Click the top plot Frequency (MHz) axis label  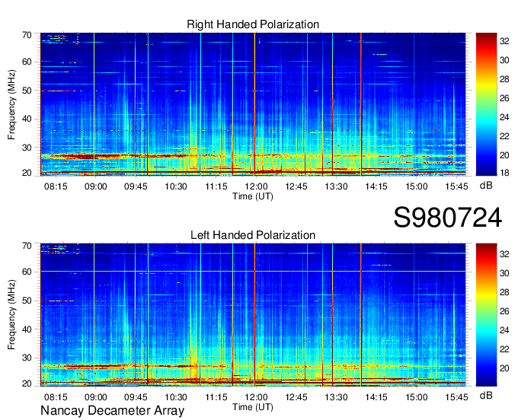pos(11,104)
